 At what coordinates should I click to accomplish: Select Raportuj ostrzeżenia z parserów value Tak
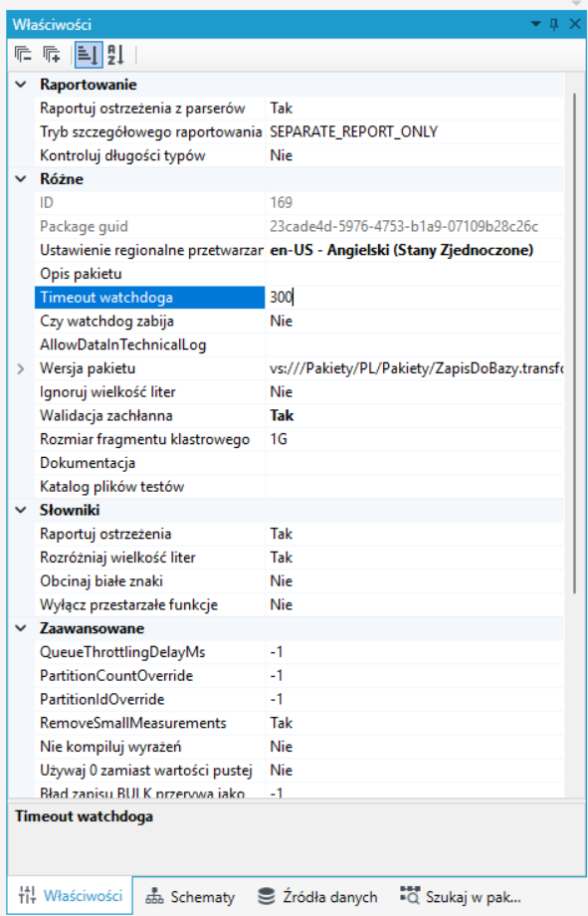(x=281, y=109)
